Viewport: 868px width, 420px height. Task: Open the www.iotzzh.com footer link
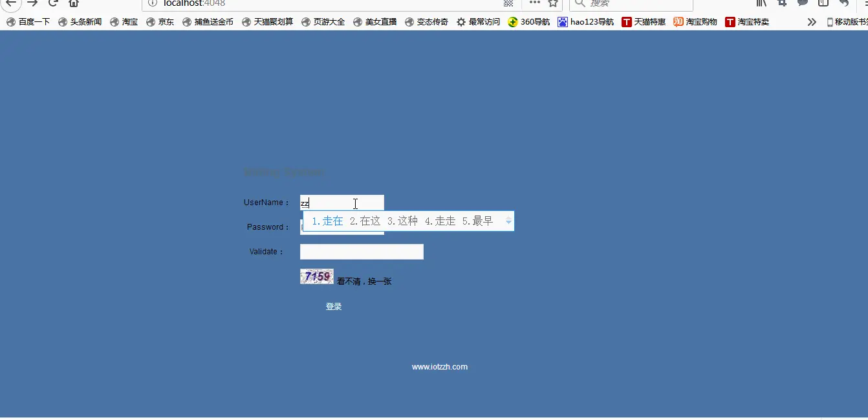(440, 367)
